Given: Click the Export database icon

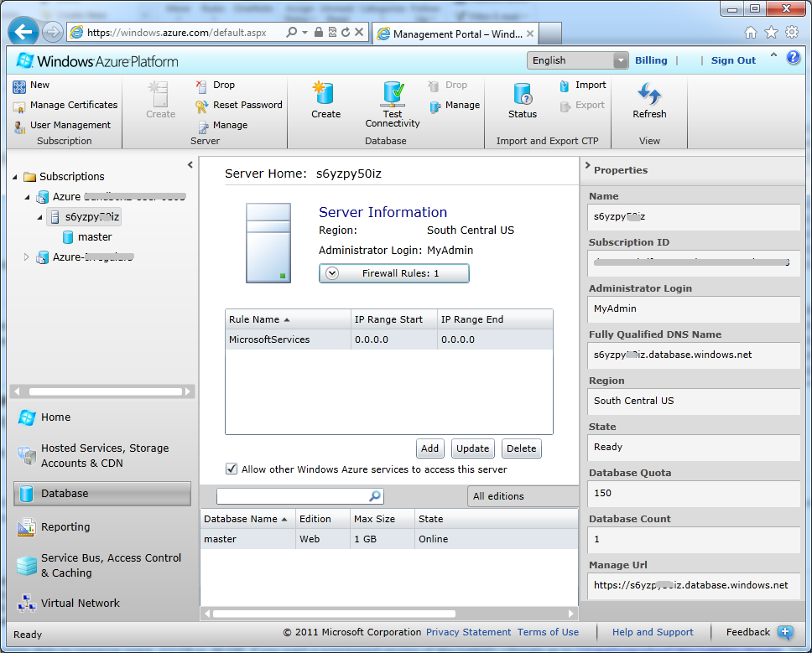Looking at the screenshot, I should coord(565,106).
